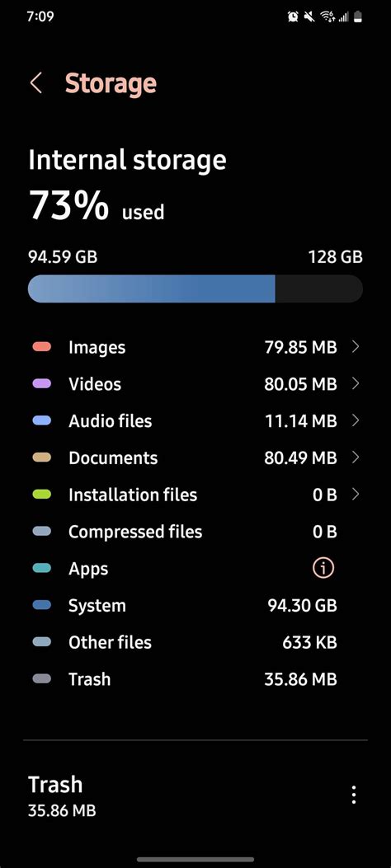Select the Compressed files entry
391x868 pixels.
click(195, 532)
